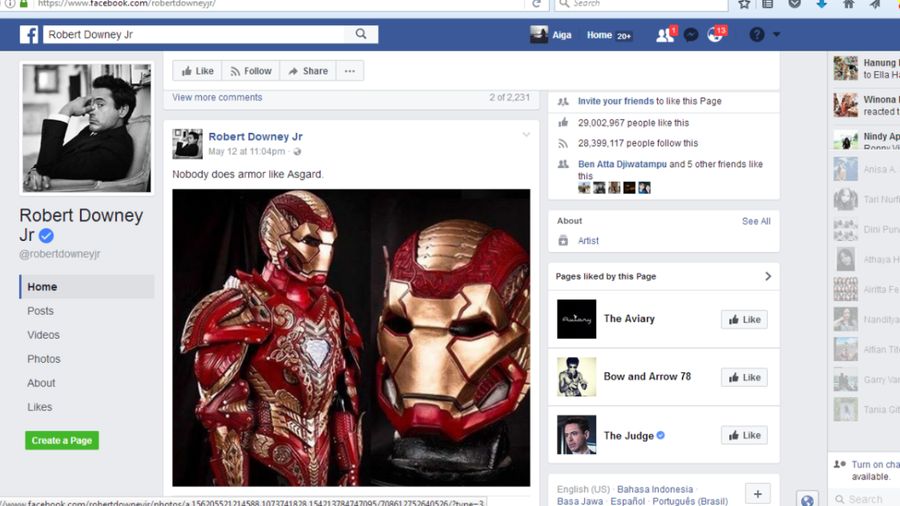900x506 pixels.
Task: Open Robert Downey Jr post author link
Action: pos(255,137)
